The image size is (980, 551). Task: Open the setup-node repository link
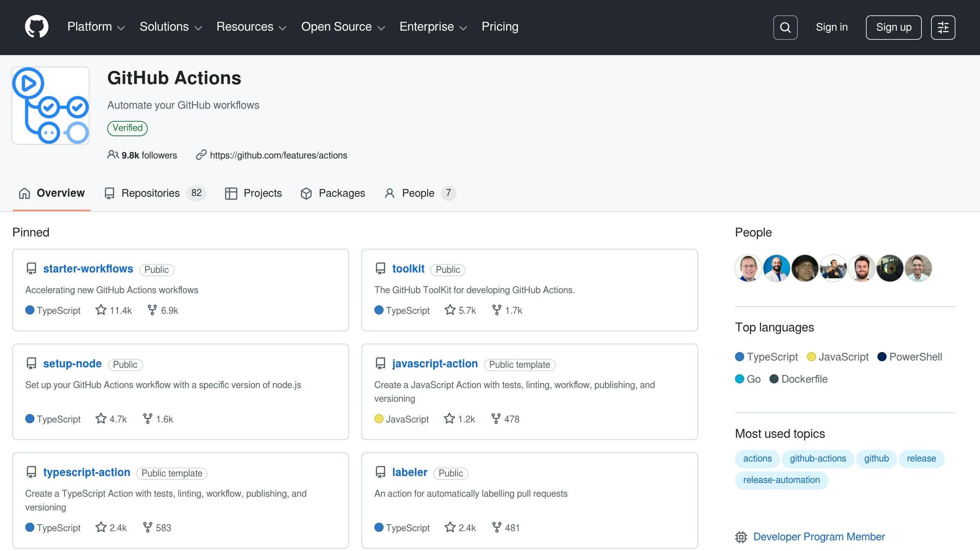click(72, 364)
